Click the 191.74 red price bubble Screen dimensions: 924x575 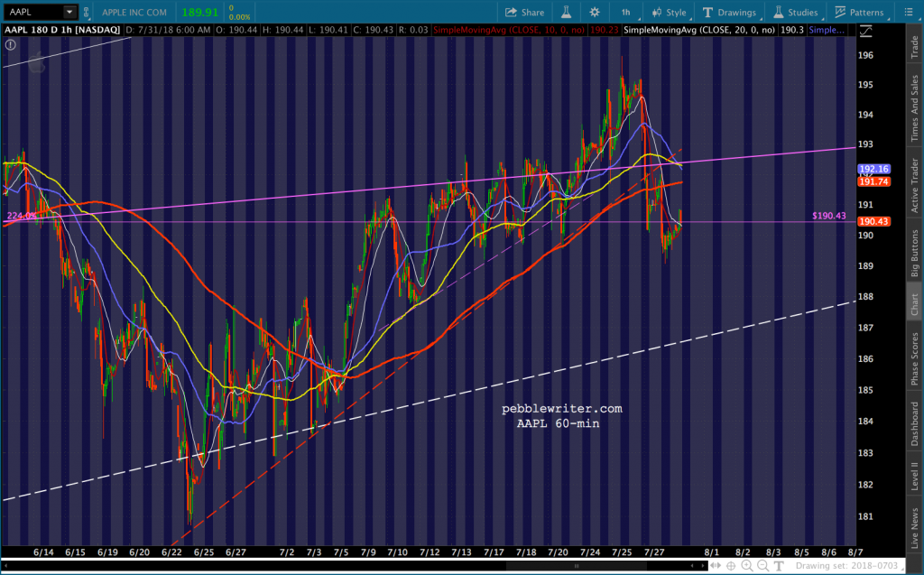pos(873,181)
